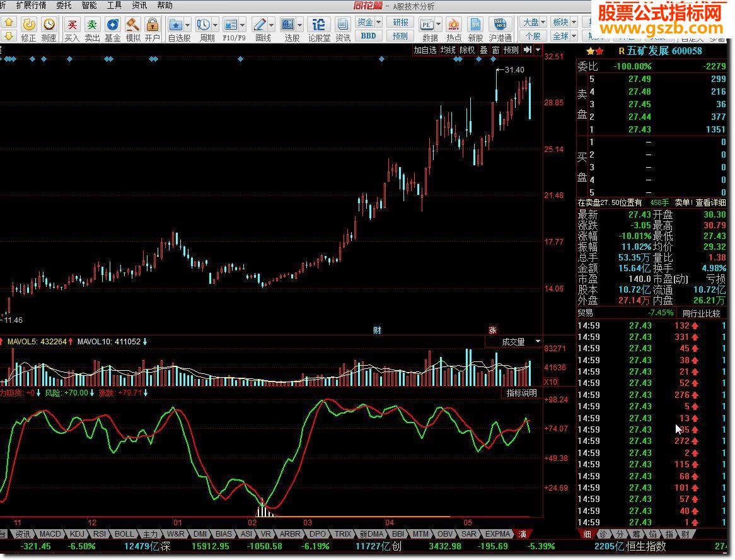Click the 周期 period icon
This screenshot has height=560, width=735.
pos(204,25)
